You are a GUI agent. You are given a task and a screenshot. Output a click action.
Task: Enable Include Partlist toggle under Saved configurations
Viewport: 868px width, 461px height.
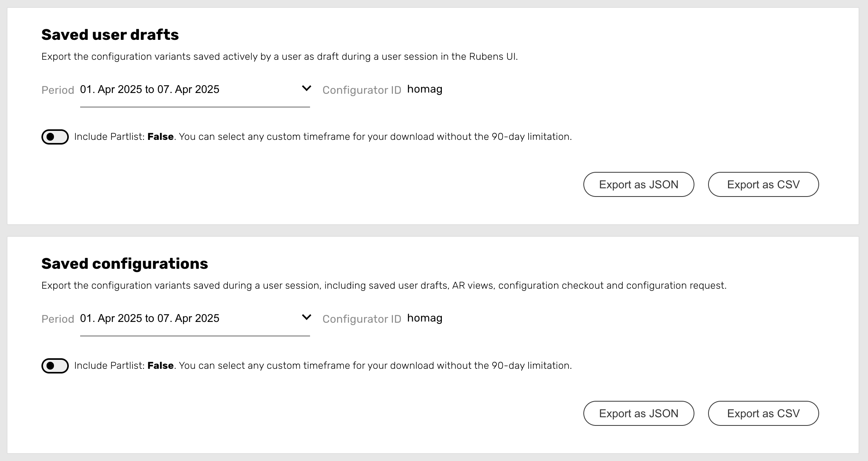55,366
